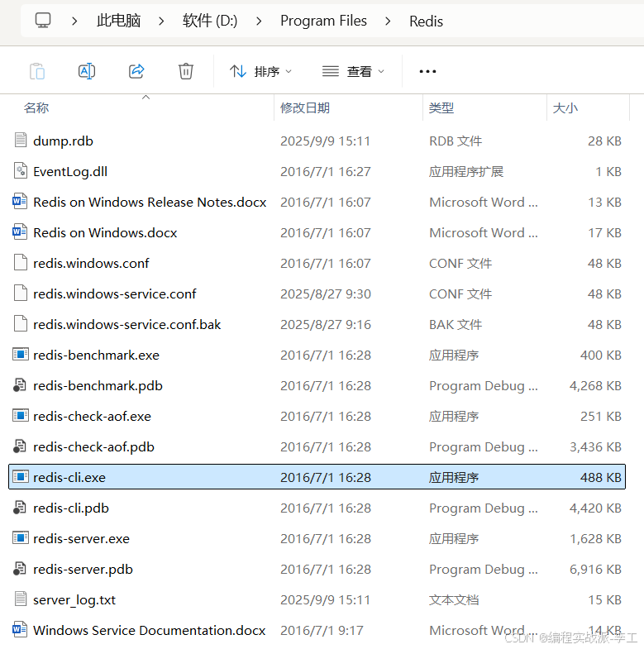
Task: Select redis-server.exe file name
Action: tap(82, 539)
